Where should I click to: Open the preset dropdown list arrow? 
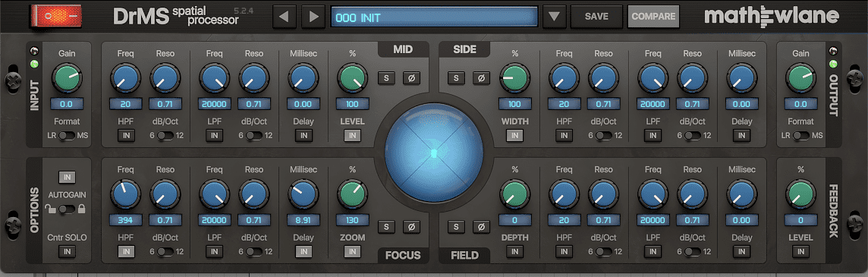[x=554, y=17]
